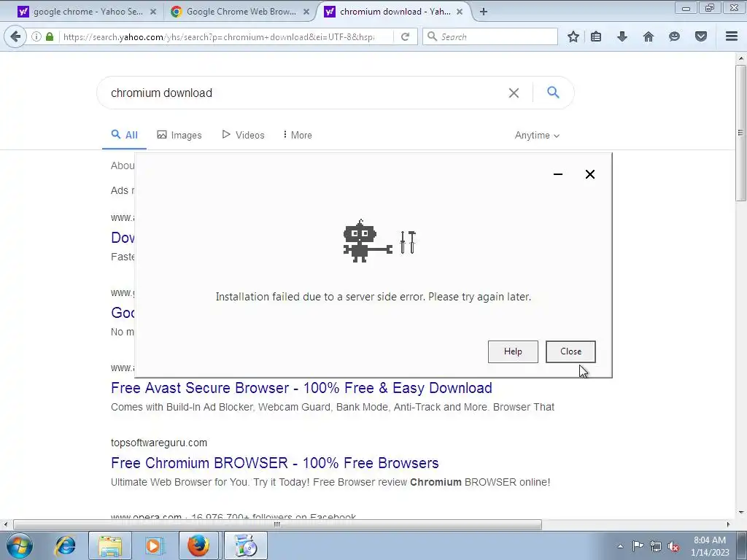The image size is (747, 560).
Task: Dismiss installer dialog with the X icon
Action: tap(589, 174)
